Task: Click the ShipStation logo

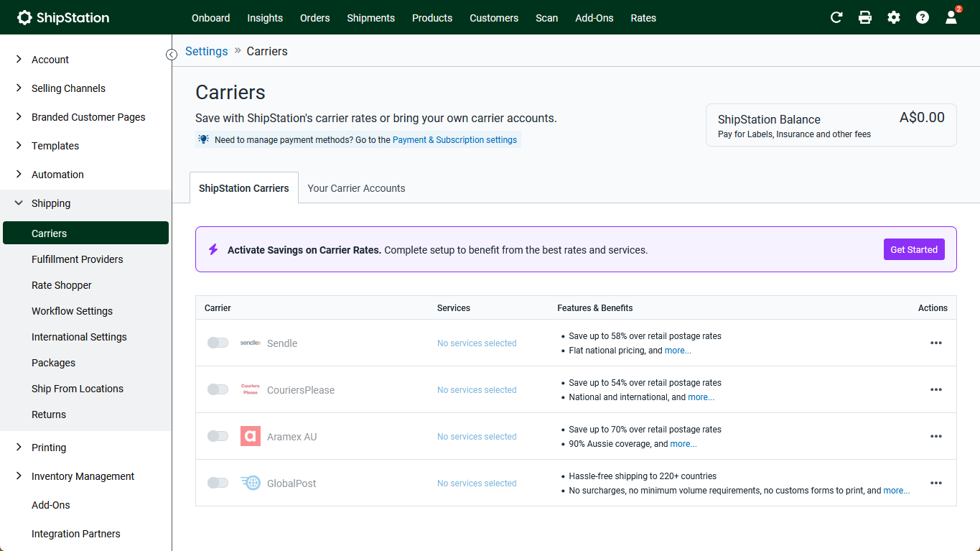Action: (63, 17)
